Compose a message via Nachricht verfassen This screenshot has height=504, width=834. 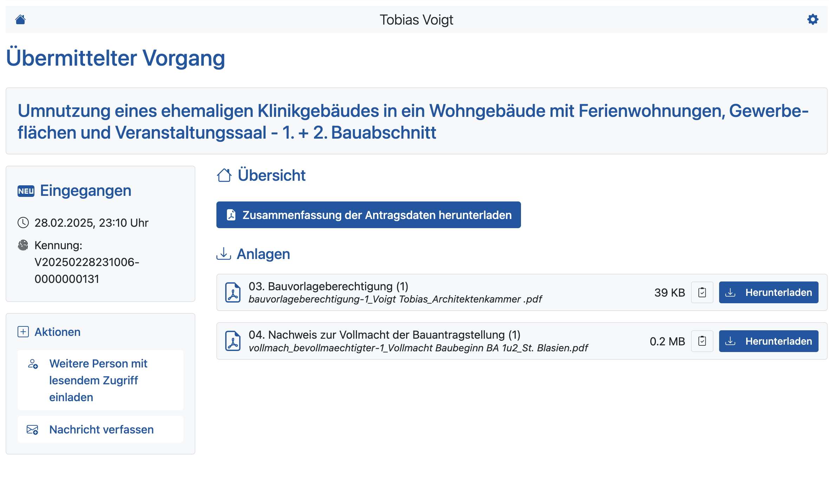point(100,430)
